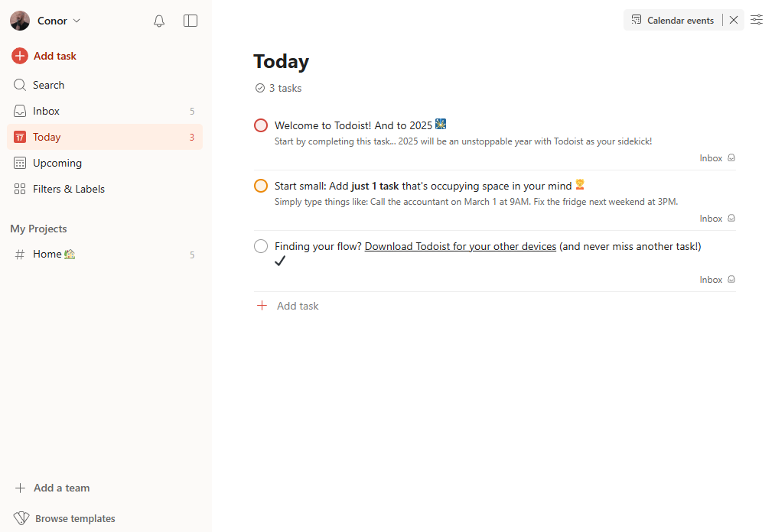The width and height of the screenshot is (775, 532).
Task: Click Conor's profile avatar
Action: [20, 21]
